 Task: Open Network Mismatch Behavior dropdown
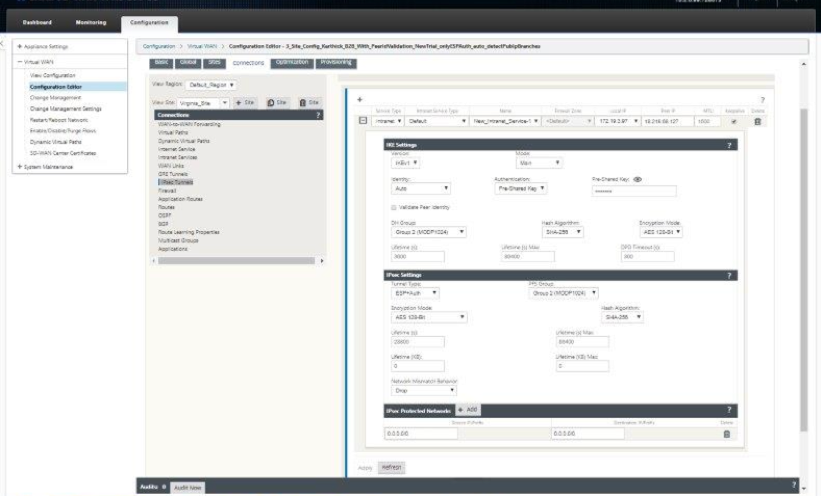tap(424, 391)
